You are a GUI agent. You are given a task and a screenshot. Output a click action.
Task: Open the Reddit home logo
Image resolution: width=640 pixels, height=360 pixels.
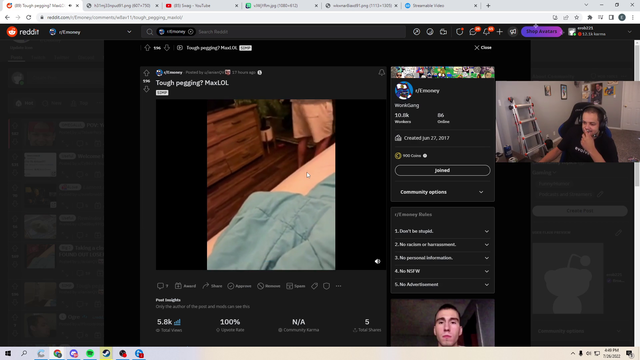tap(23, 32)
